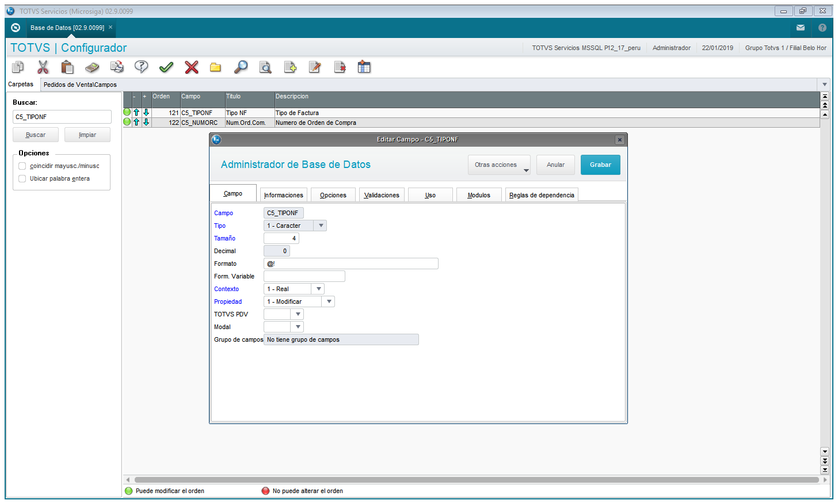Click green status circle of C5_NUMORC row
The image size is (838, 504).
tap(127, 121)
